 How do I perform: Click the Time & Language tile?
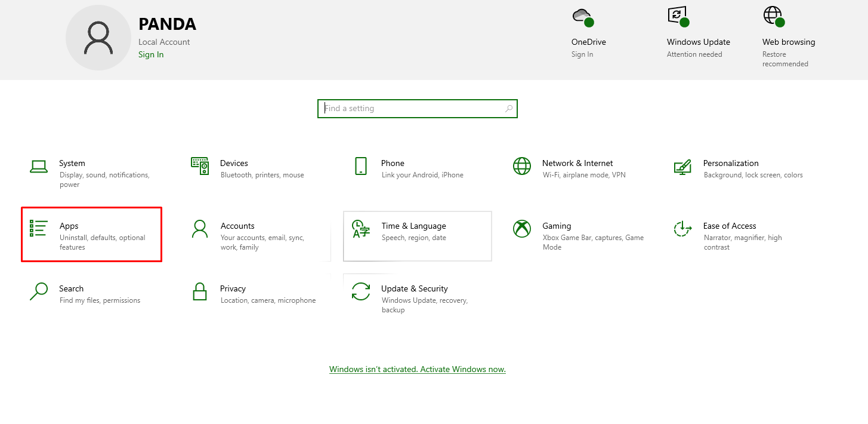(x=417, y=236)
